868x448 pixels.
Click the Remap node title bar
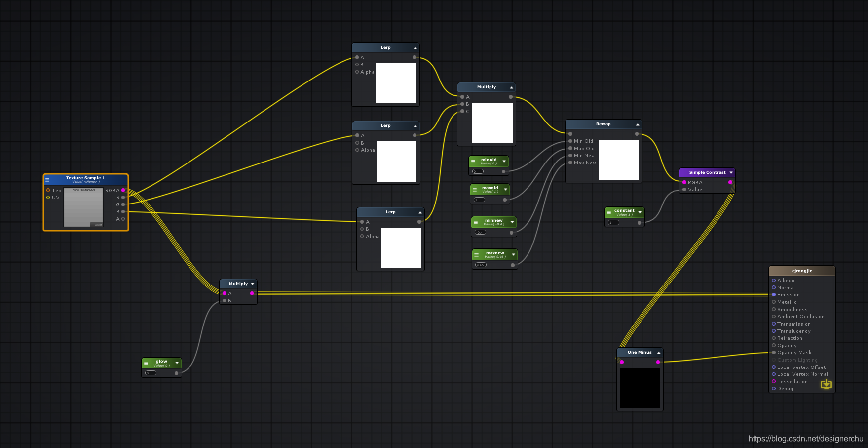coord(603,124)
